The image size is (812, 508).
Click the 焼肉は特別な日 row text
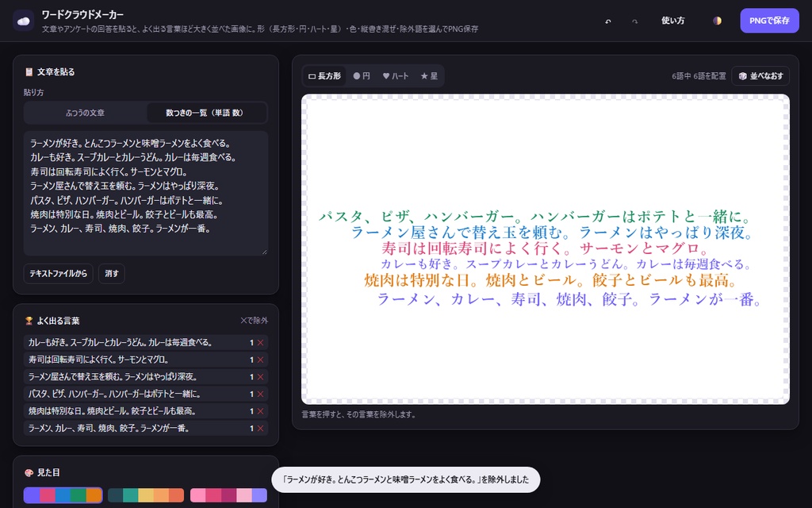click(x=113, y=411)
